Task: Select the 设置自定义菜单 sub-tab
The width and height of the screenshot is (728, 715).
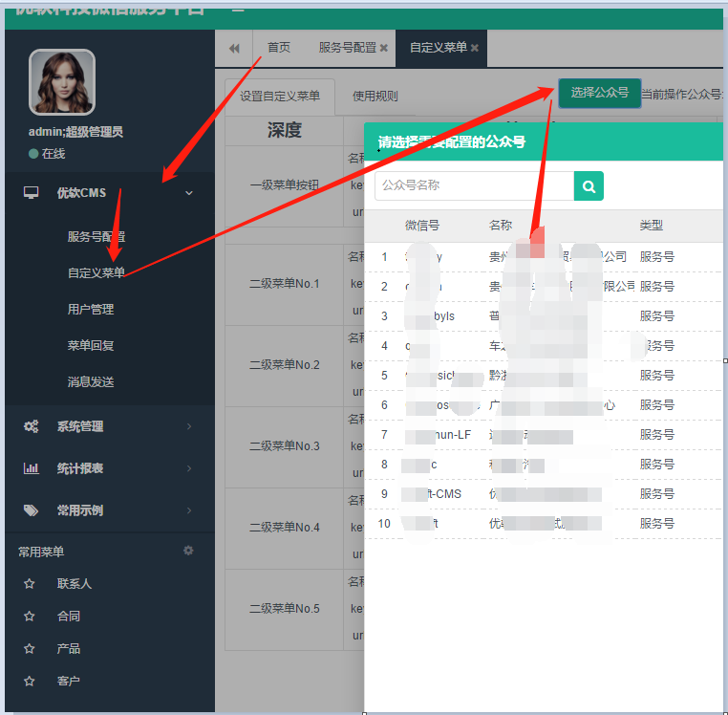Action: (x=280, y=97)
